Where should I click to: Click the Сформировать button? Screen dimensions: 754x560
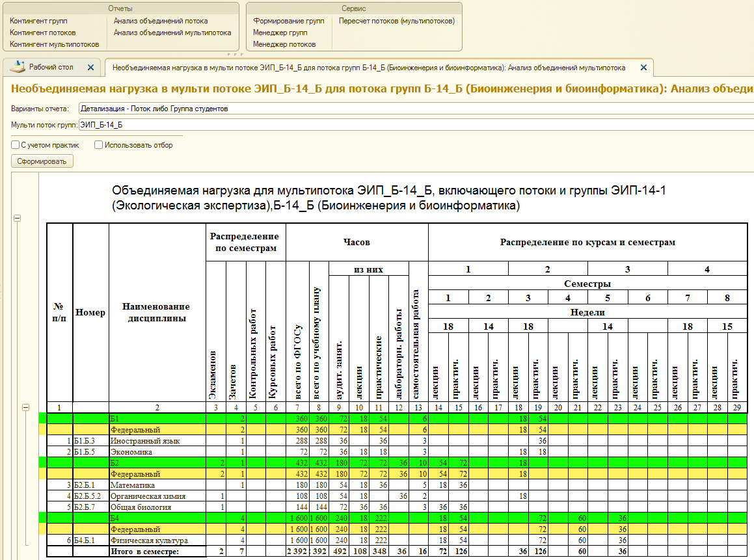pos(42,161)
